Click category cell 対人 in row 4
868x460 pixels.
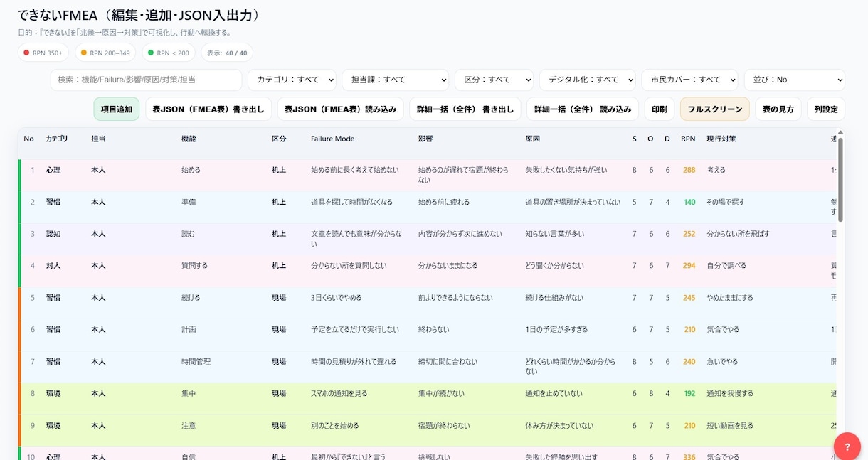coord(53,266)
